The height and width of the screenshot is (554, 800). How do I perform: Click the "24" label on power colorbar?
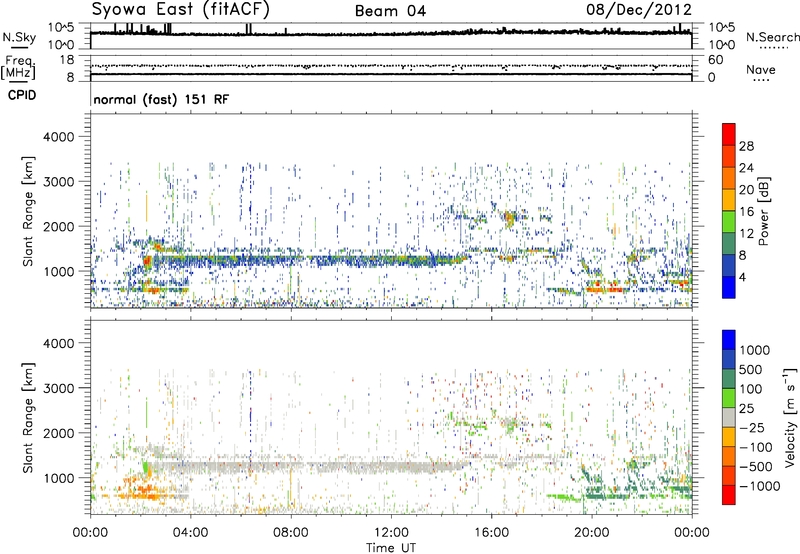(x=746, y=168)
